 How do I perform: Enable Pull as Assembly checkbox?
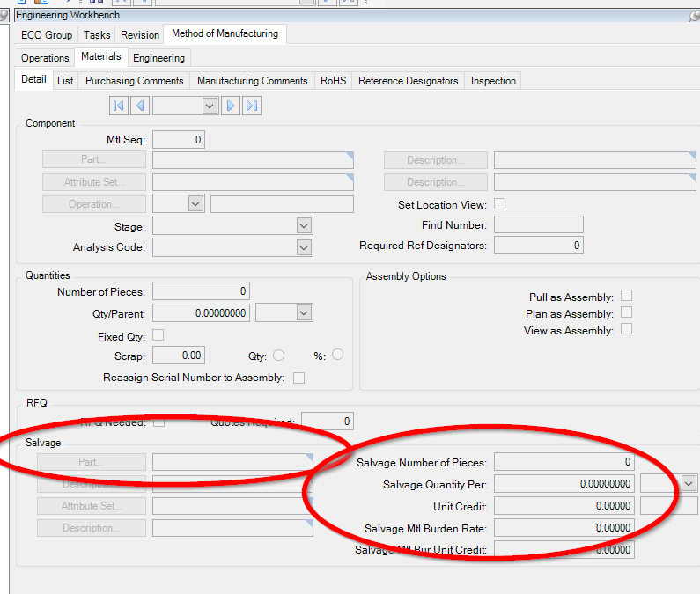point(626,296)
